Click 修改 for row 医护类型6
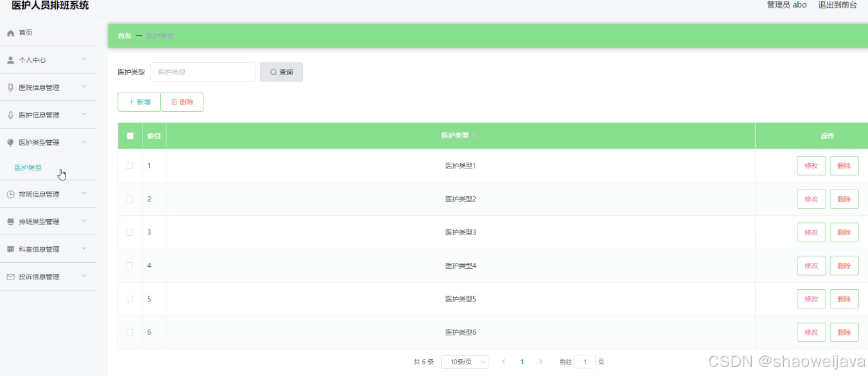 click(812, 332)
